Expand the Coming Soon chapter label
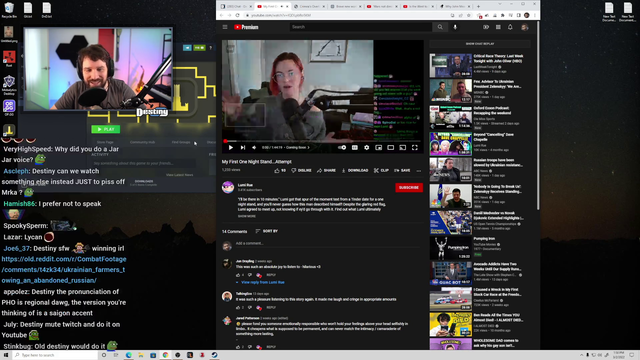640x360 pixels. (298, 147)
